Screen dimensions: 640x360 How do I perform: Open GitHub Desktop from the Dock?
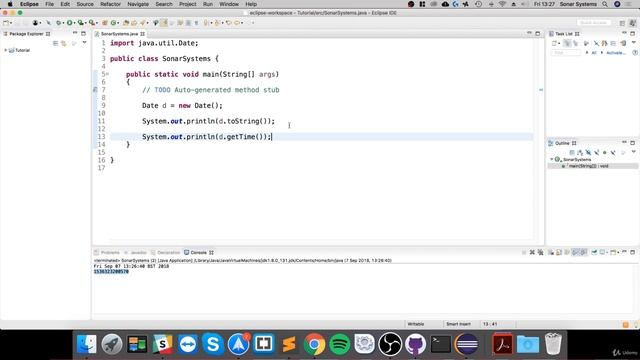416,344
